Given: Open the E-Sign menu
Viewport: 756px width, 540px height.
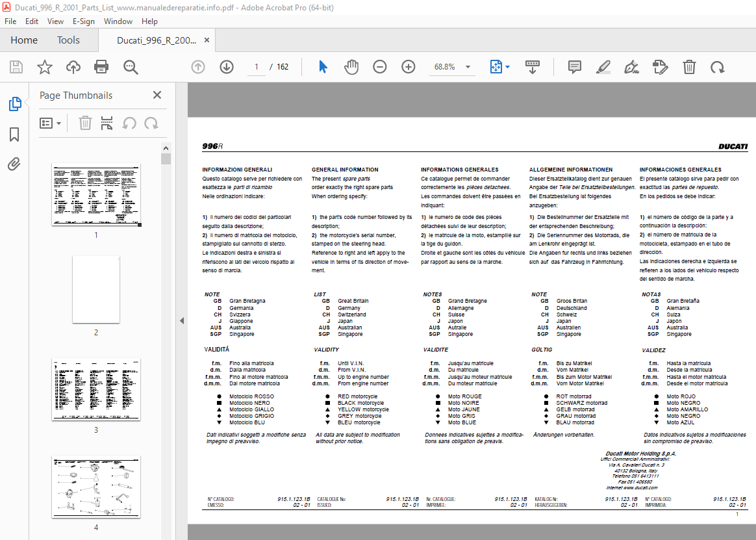Looking at the screenshot, I should pos(83,21).
